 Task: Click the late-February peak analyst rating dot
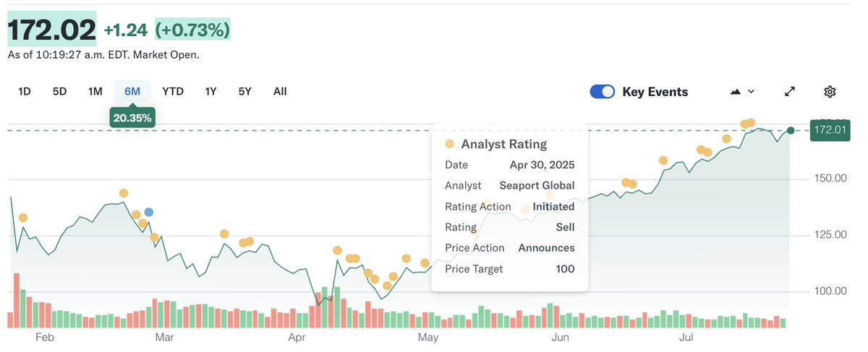pyautogui.click(x=124, y=193)
